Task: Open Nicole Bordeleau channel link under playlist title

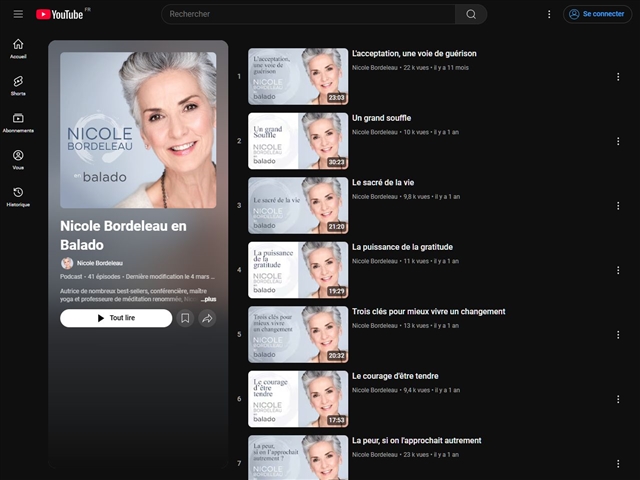Action: click(100, 263)
